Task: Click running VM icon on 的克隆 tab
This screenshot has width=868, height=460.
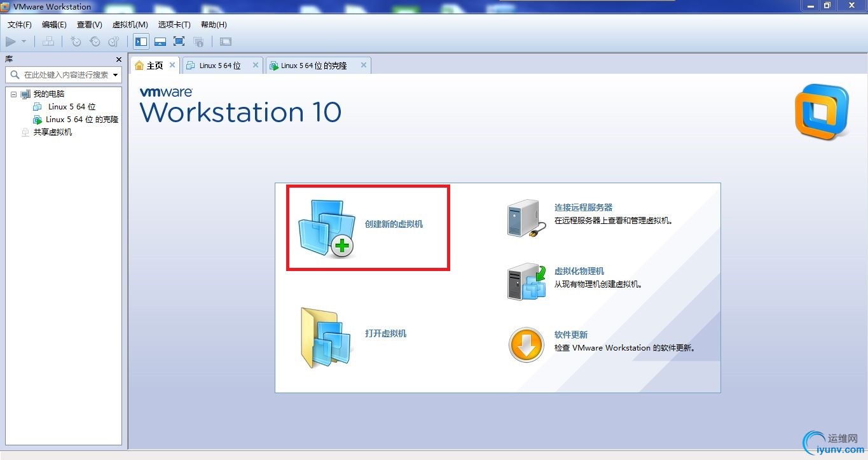Action: tap(274, 66)
